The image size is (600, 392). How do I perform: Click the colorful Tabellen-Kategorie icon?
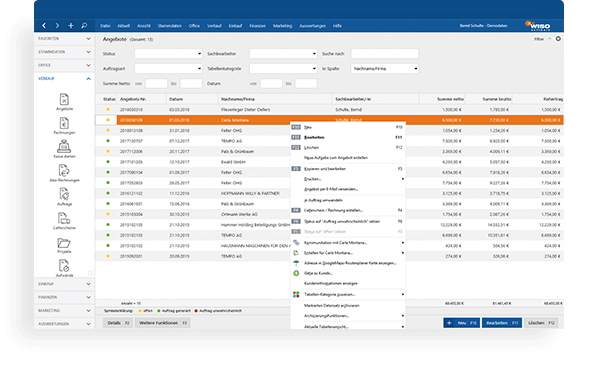(296, 294)
